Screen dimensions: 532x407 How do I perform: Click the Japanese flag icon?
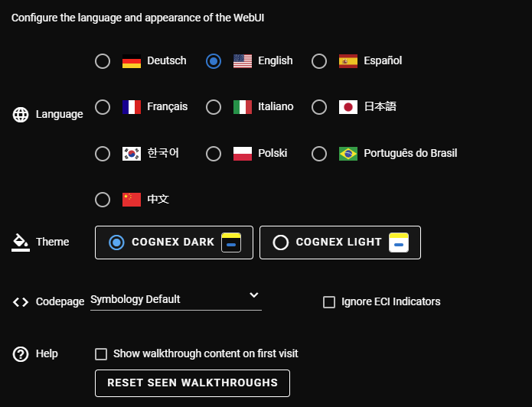[x=348, y=107]
